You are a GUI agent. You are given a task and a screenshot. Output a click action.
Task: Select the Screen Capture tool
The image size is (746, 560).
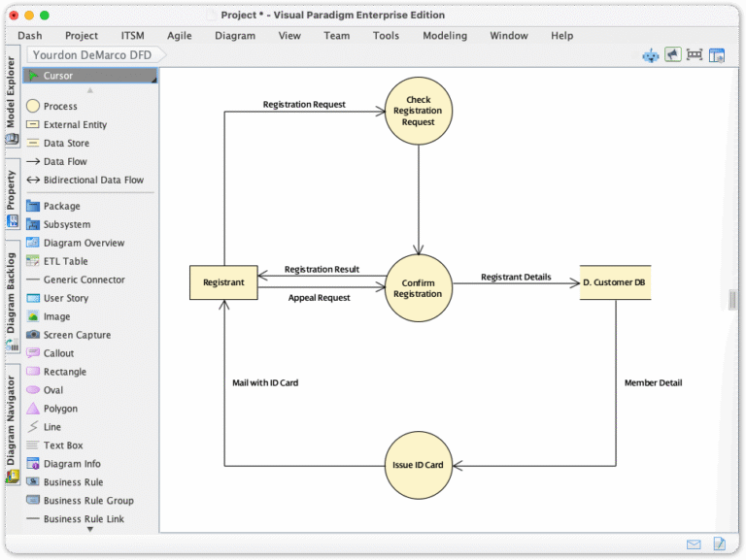pos(90,335)
